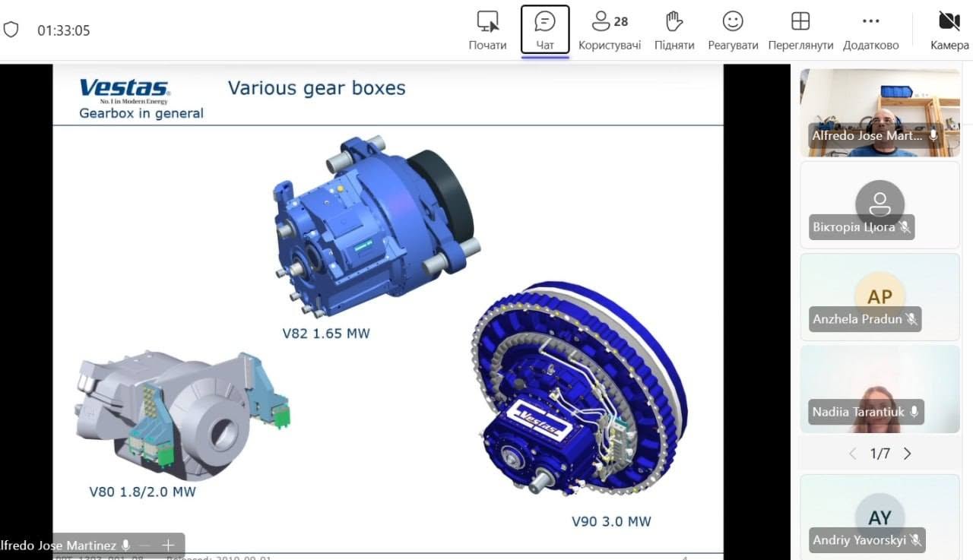Zoom out shared content with minus button
Image resolution: width=973 pixels, height=560 pixels.
pos(144,546)
